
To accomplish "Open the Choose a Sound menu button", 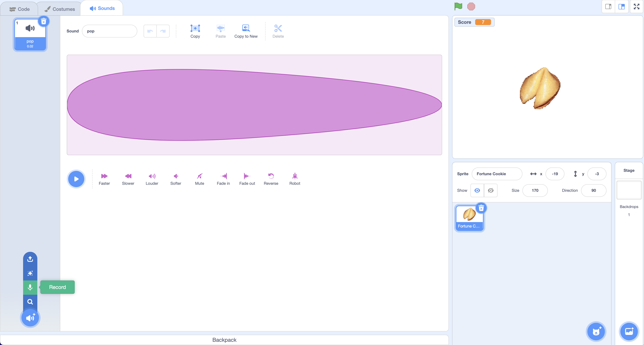I will 30,318.
